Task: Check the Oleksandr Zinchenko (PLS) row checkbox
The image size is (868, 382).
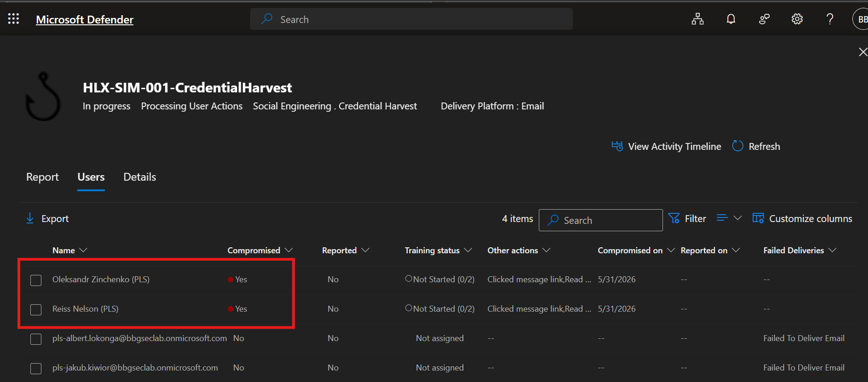Action: pos(36,280)
